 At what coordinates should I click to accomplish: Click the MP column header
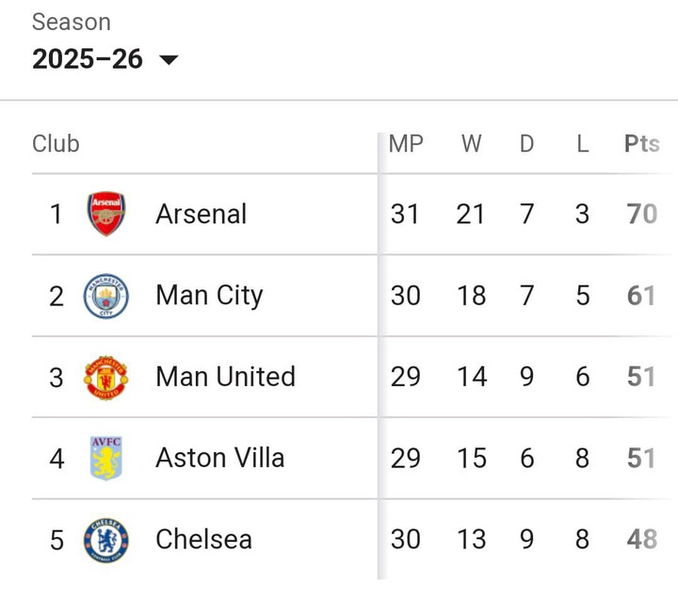[x=406, y=144]
